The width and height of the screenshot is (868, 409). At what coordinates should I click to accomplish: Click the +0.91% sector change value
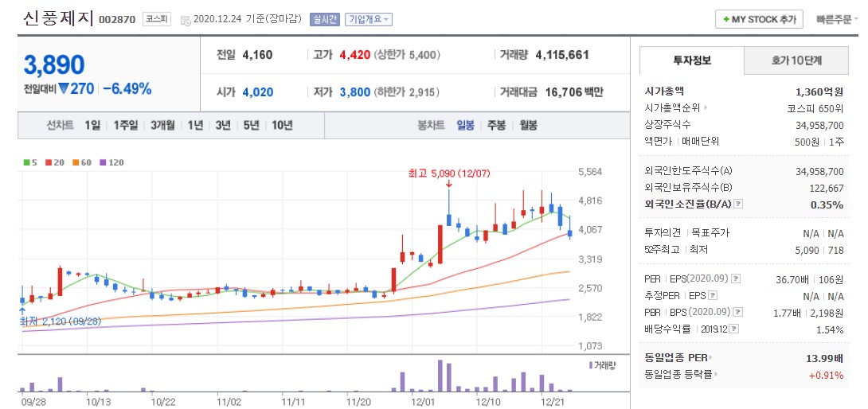[827, 376]
